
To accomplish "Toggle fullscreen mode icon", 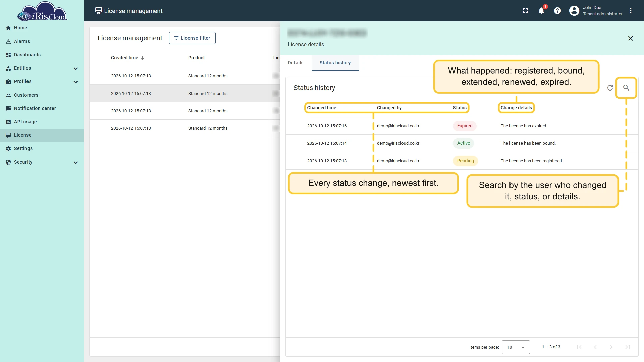I will click(x=525, y=11).
